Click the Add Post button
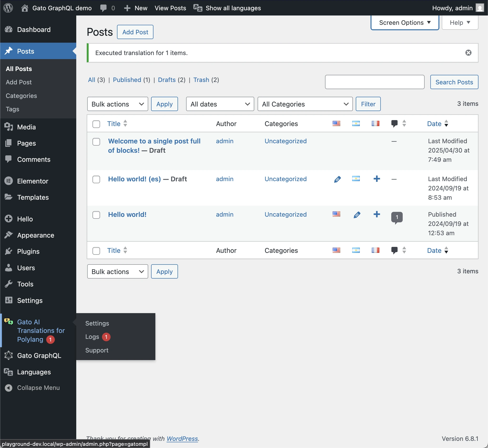The width and height of the screenshot is (488, 448). [x=135, y=32]
